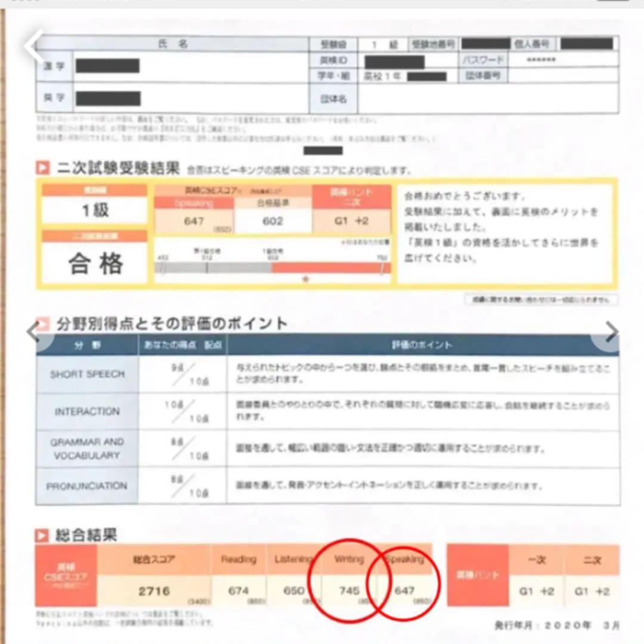
Task: Click the '674' Reading score
Action: [x=238, y=591]
